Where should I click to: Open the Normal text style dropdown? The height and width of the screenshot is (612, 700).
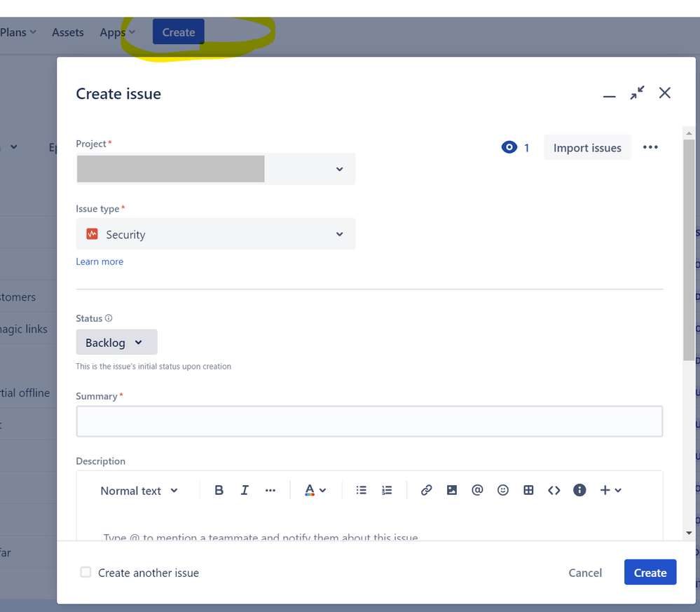tap(139, 491)
